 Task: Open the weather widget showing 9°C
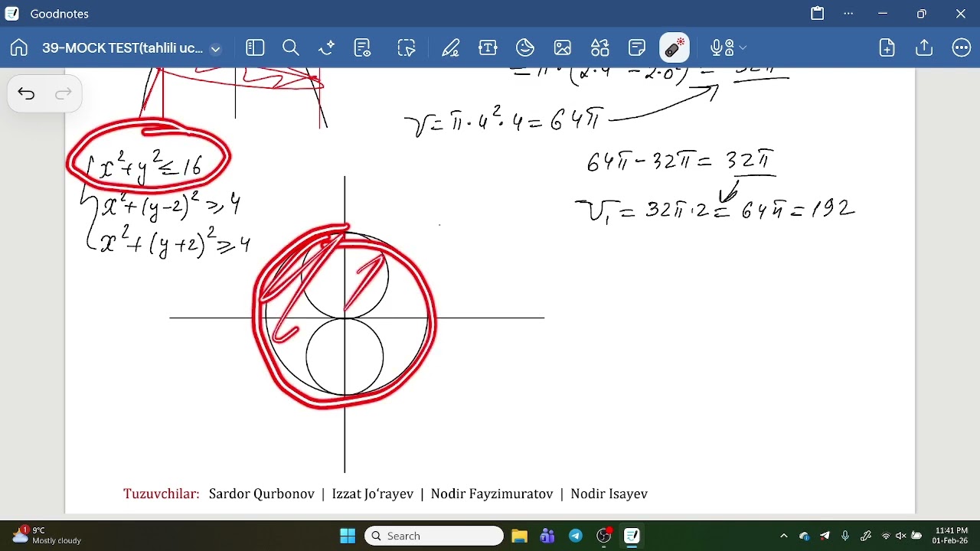[x=47, y=536]
